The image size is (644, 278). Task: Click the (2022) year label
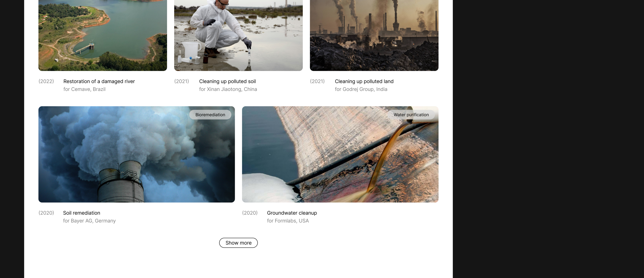tap(46, 81)
